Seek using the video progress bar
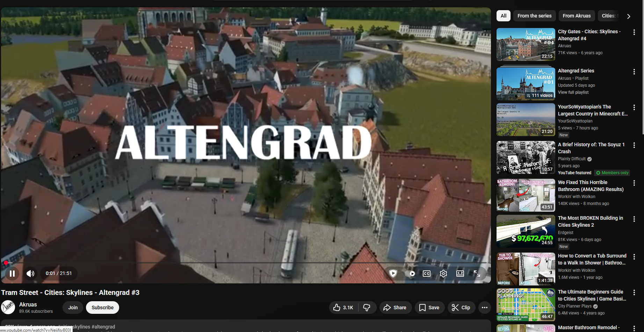644x332 pixels. click(246, 262)
